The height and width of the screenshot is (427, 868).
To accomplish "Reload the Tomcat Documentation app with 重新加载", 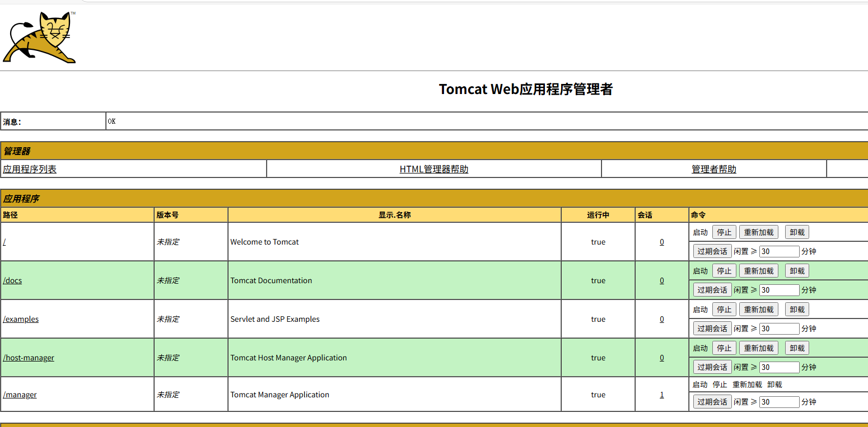I will tap(759, 271).
